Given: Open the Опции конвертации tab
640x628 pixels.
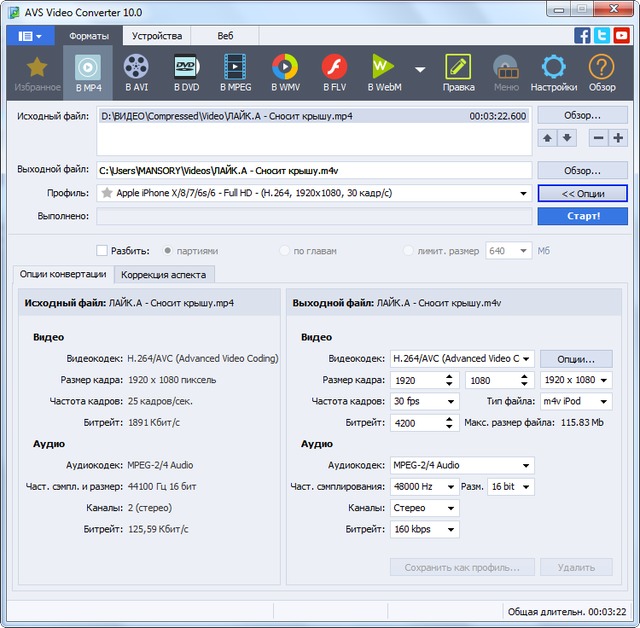Looking at the screenshot, I should pyautogui.click(x=63, y=274).
